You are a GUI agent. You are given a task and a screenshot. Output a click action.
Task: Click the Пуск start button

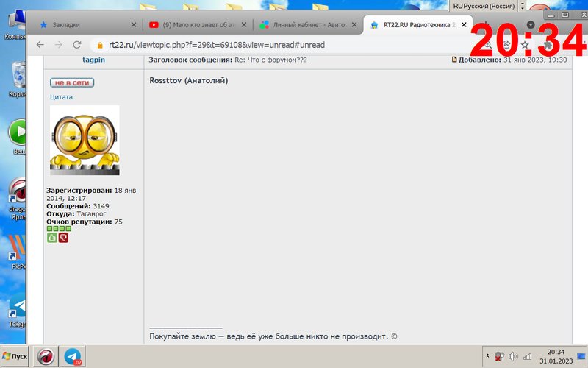[x=15, y=356]
